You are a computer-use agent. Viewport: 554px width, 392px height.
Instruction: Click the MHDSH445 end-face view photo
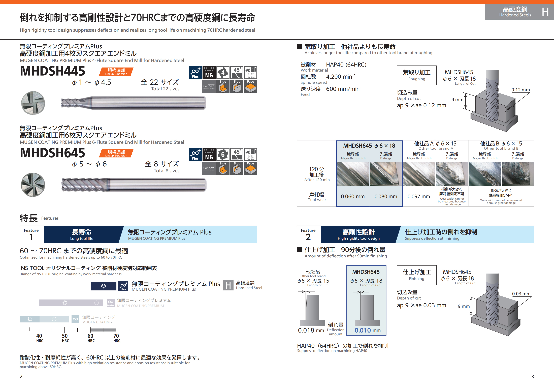click(33, 103)
